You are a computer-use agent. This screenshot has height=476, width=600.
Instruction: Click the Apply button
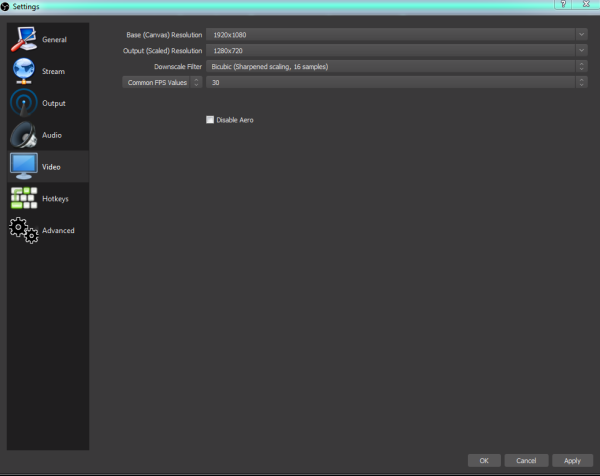[x=572, y=460]
